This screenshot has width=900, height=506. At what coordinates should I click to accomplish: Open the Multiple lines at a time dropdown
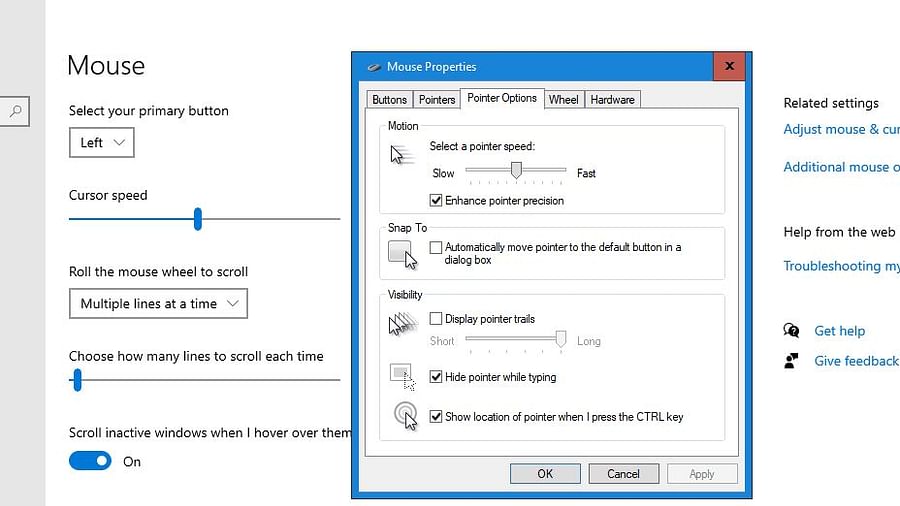pos(158,303)
